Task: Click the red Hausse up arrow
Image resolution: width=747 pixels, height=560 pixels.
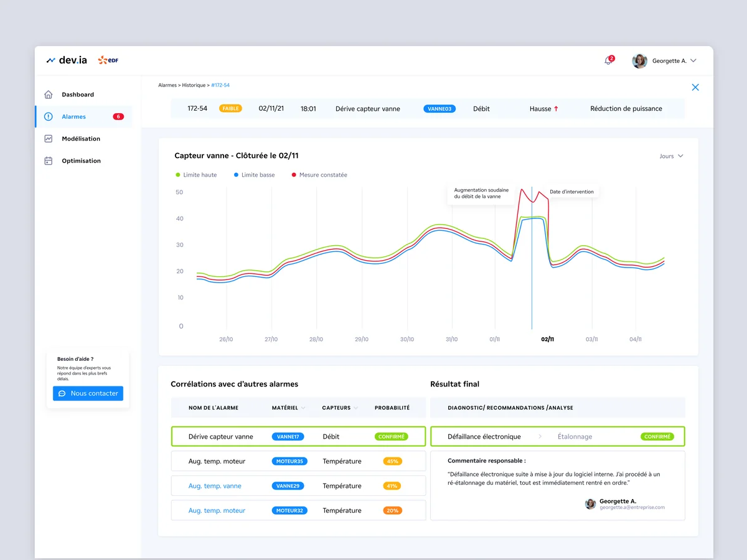Action: pyautogui.click(x=556, y=108)
